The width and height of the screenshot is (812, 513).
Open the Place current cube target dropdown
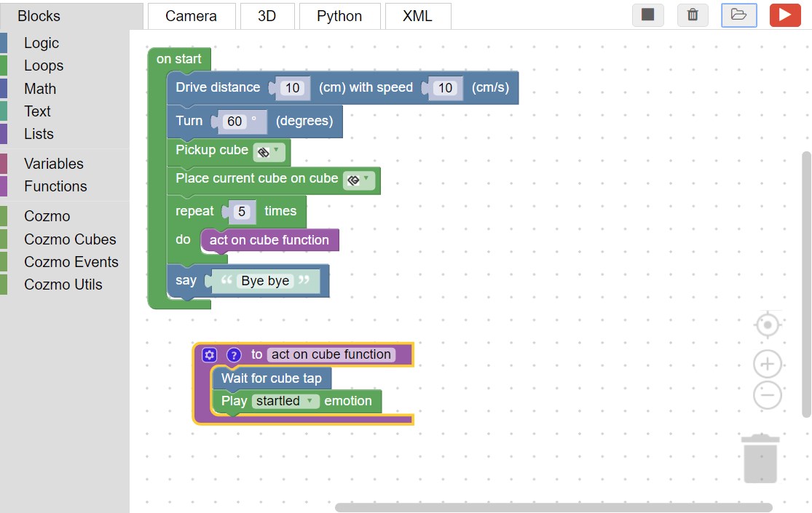(x=359, y=180)
